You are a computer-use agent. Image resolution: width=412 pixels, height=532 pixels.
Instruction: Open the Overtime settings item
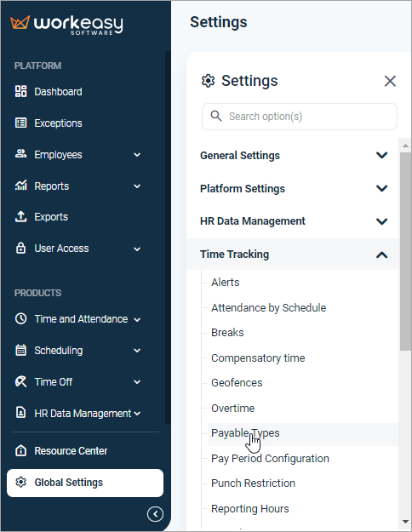pyautogui.click(x=232, y=409)
